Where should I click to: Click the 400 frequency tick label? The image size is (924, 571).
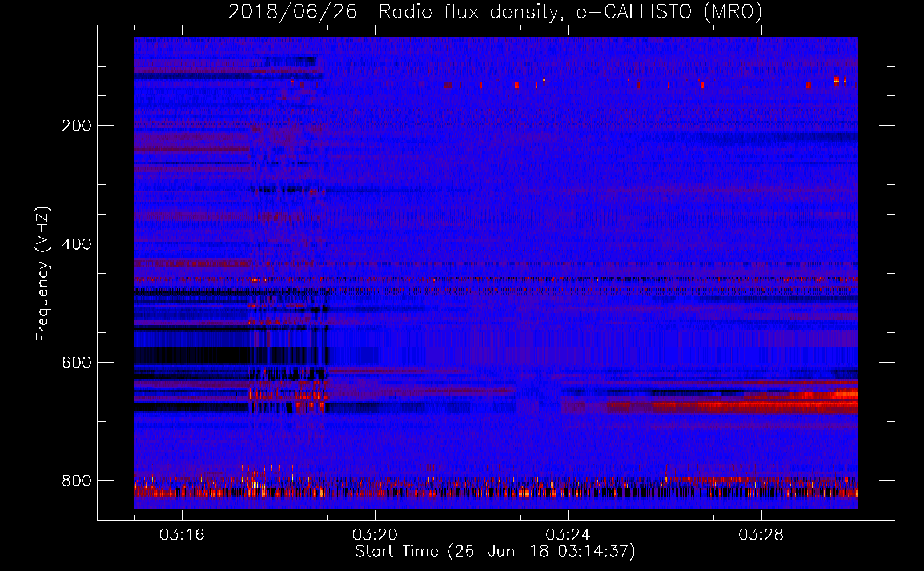click(x=77, y=244)
